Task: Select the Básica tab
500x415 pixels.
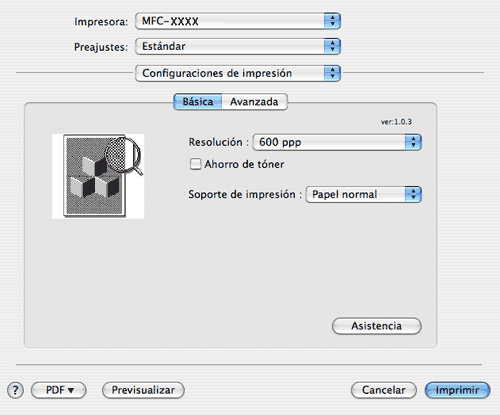Action: pos(198,102)
